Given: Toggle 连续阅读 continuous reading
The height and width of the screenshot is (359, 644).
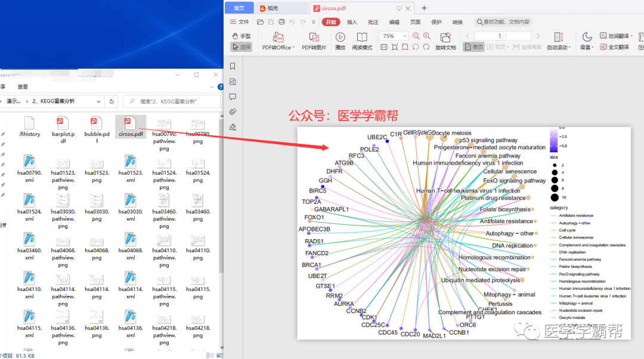Looking at the screenshot, I should click(x=527, y=47).
